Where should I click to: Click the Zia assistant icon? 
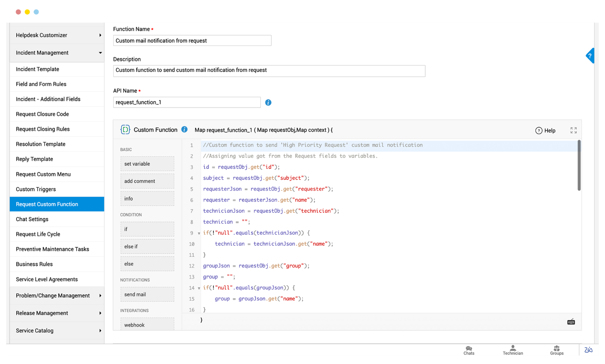tap(588, 350)
